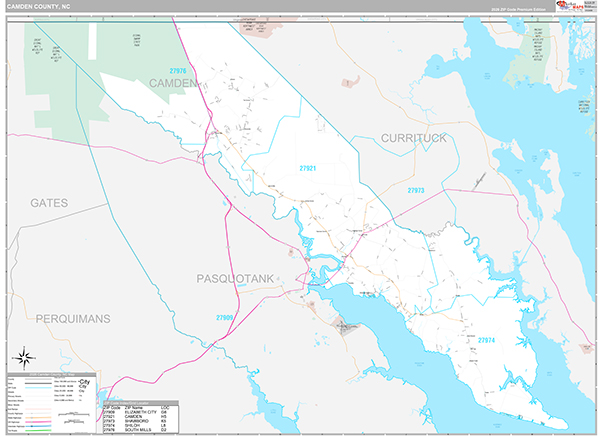Click the blue interstate line sample in legend
This screenshot has width=600, height=436.
[x=38, y=426]
